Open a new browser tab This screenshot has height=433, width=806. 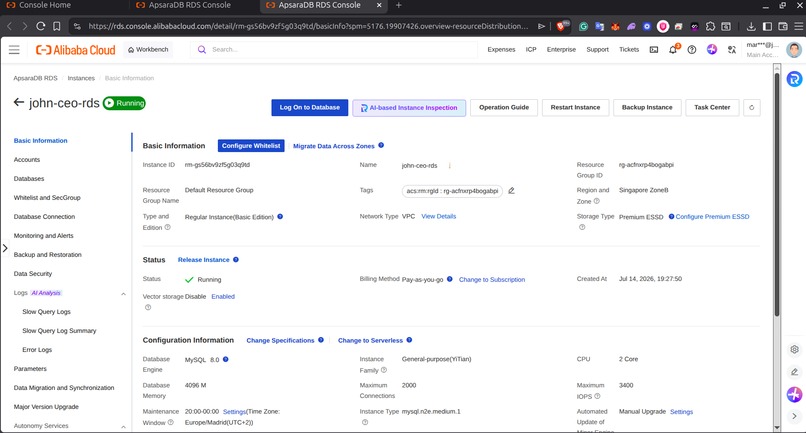(398, 5)
